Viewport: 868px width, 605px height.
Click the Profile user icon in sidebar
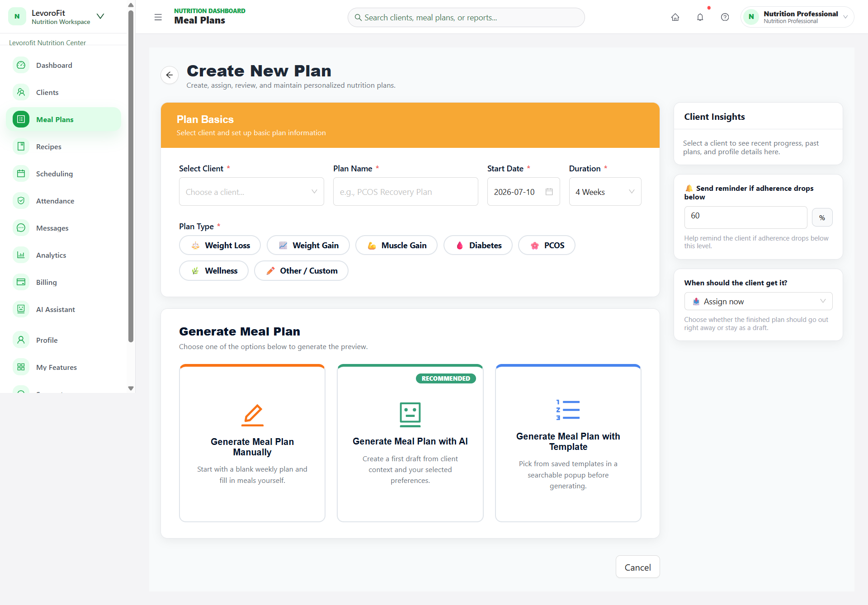[x=21, y=340]
